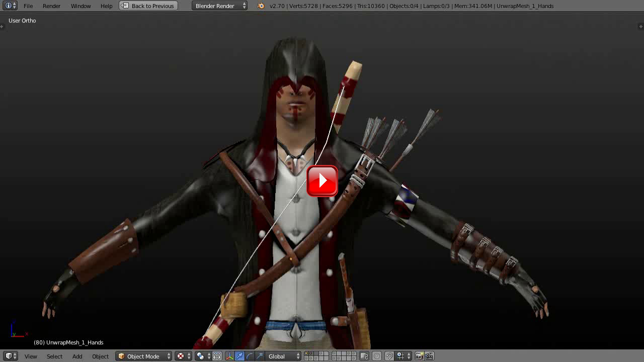Toggle the 3D manipulator axes widget

[229, 356]
